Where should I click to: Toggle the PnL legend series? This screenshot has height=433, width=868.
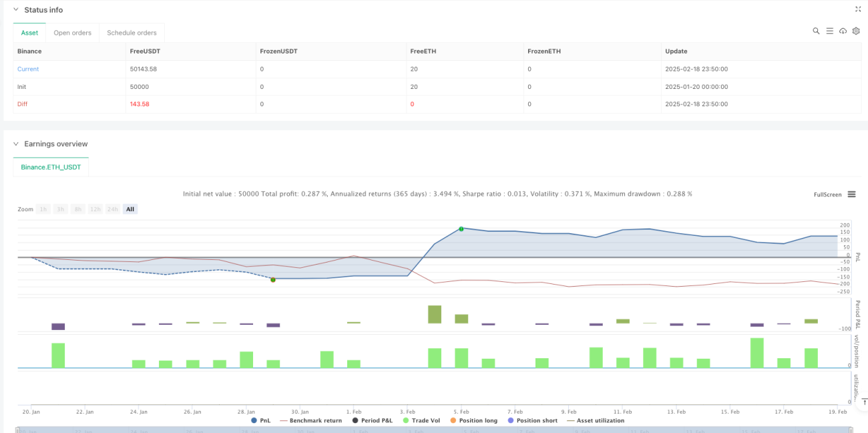261,420
